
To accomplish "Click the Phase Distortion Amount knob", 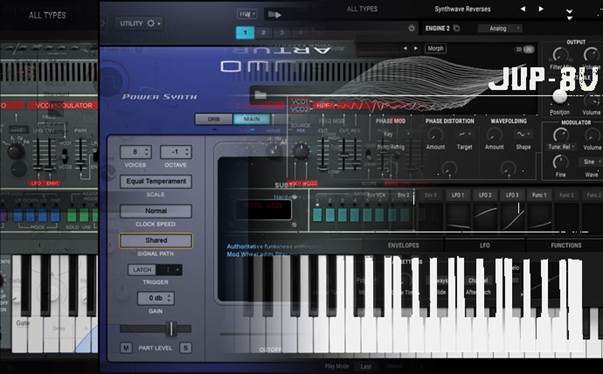I will 435,135.
